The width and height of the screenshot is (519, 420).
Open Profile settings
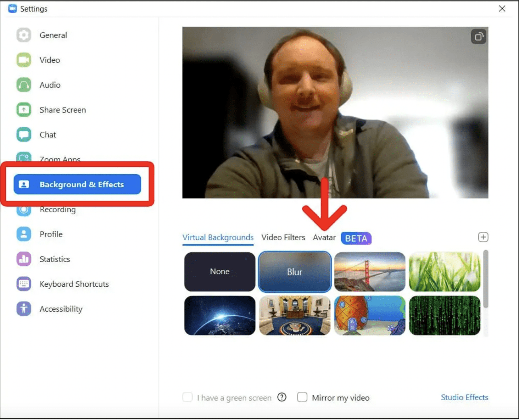[x=51, y=234]
